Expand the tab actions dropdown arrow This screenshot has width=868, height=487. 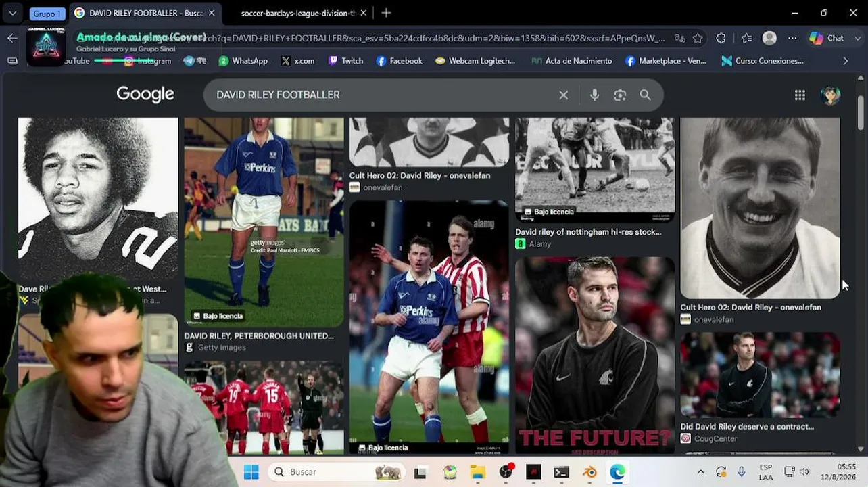pos(12,13)
